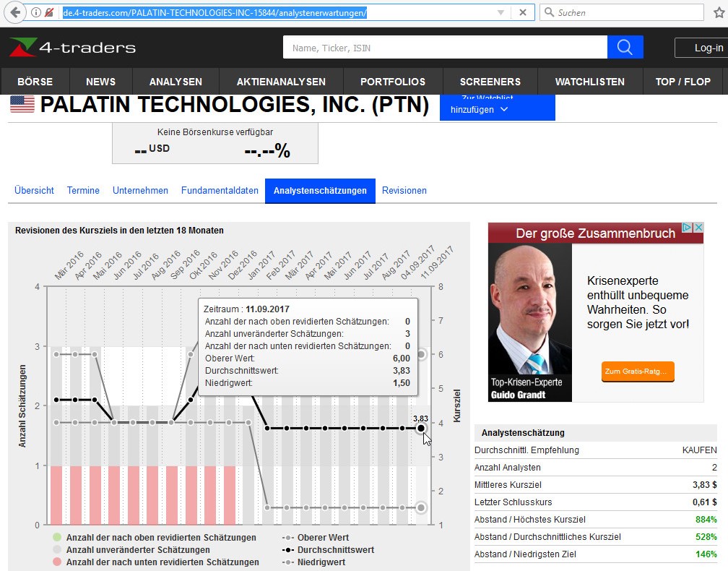
Task: Click the bookmark star icon
Action: tap(719, 12)
